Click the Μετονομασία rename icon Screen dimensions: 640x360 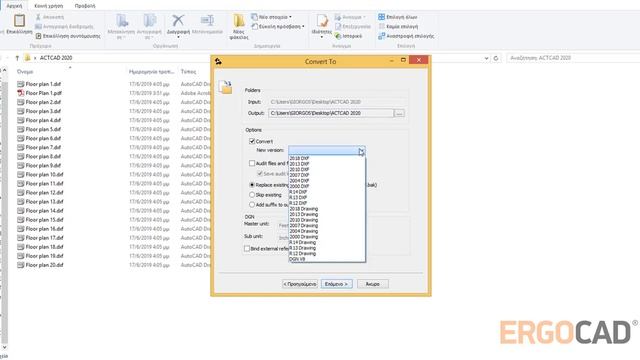(x=207, y=20)
